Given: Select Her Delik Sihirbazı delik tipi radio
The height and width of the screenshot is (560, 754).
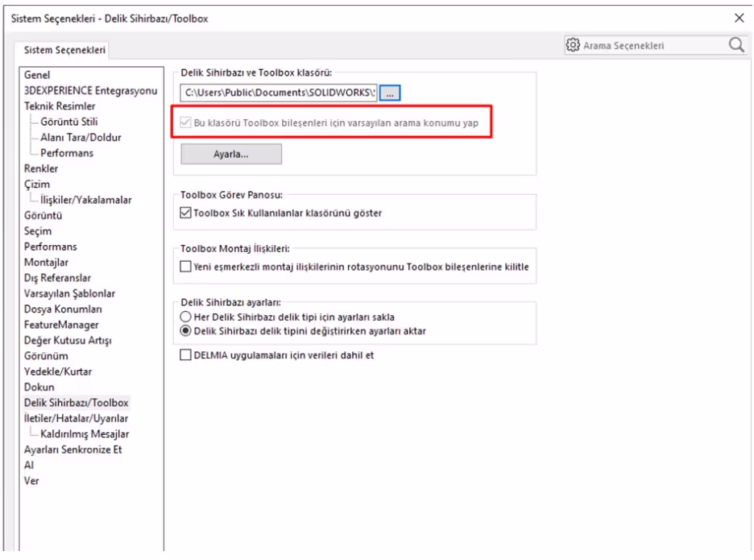Looking at the screenshot, I should (185, 317).
